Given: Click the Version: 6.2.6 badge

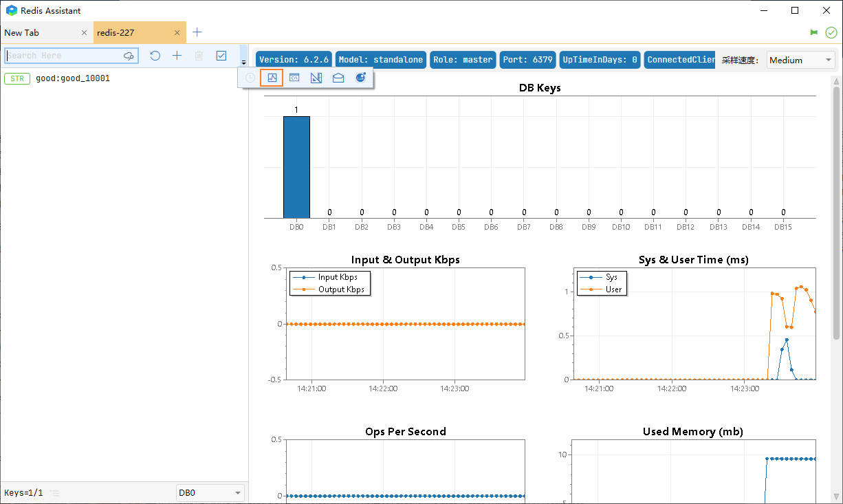Looking at the screenshot, I should pyautogui.click(x=294, y=60).
